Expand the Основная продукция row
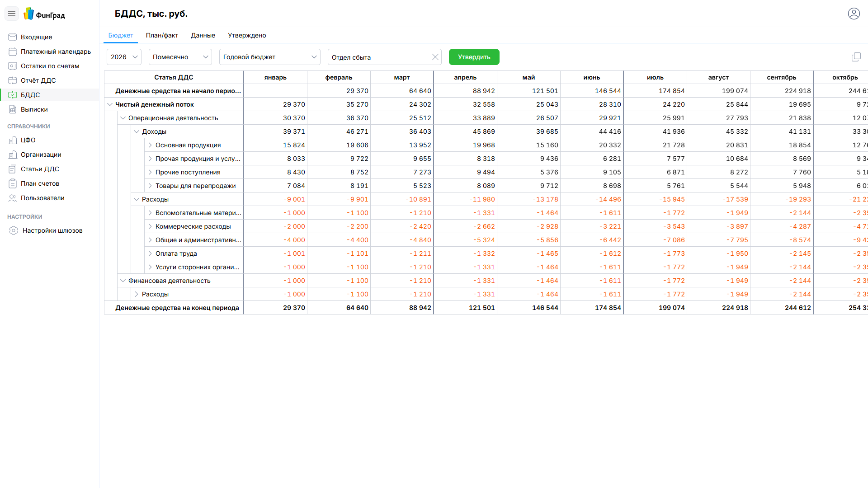Viewport: 868px width, 488px height. click(150, 145)
